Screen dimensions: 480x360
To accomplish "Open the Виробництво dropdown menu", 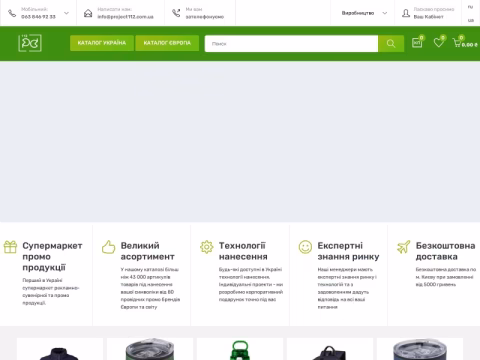I will pos(364,13).
